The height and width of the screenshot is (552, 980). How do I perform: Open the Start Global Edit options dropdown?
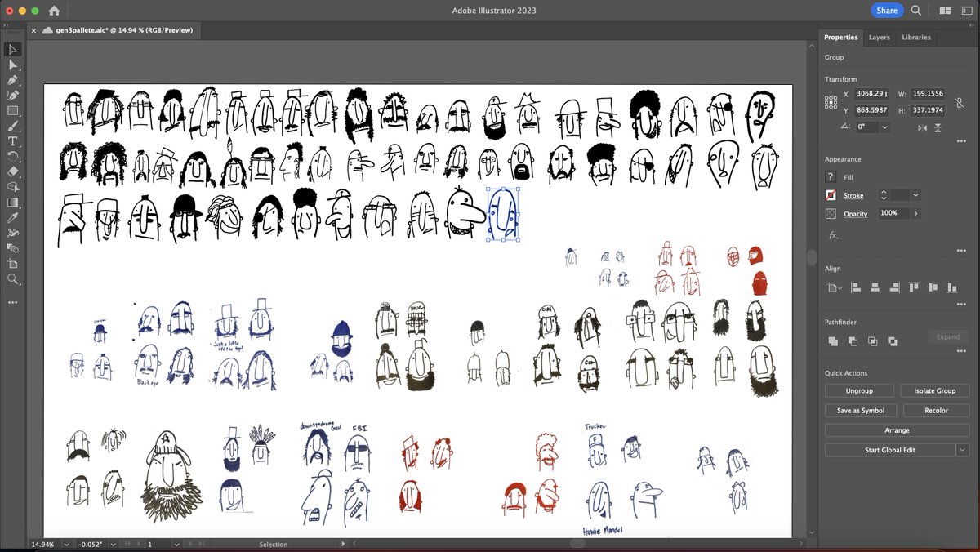pyautogui.click(x=963, y=450)
